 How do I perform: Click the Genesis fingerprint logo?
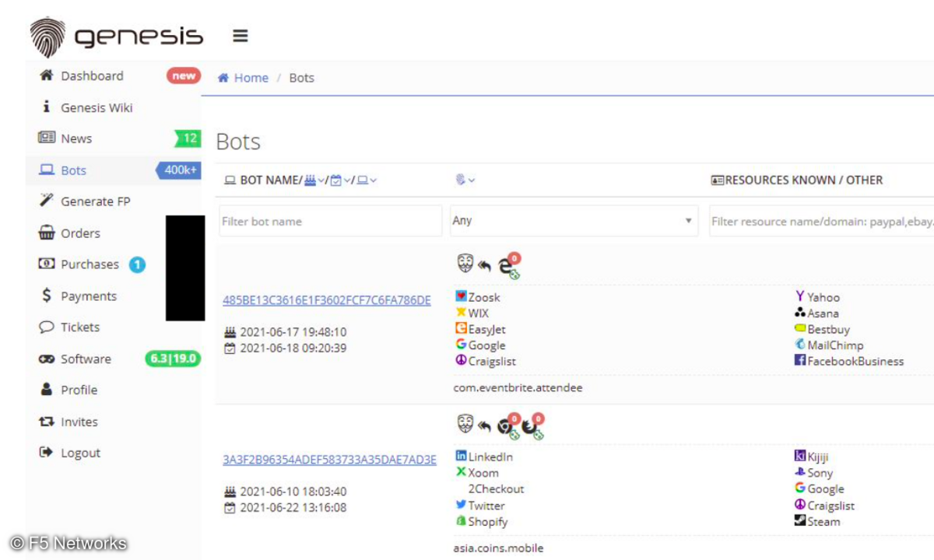47,37
